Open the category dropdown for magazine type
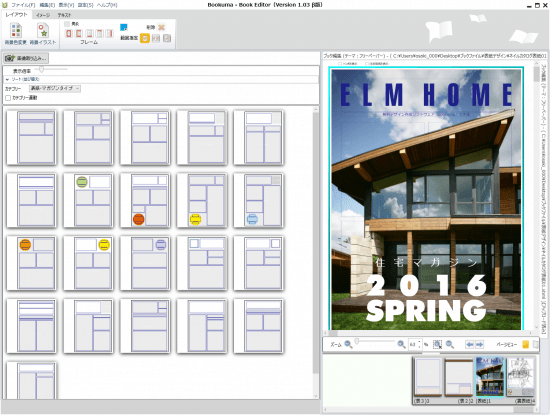Image resolution: width=550 pixels, height=415 pixels. coord(55,88)
